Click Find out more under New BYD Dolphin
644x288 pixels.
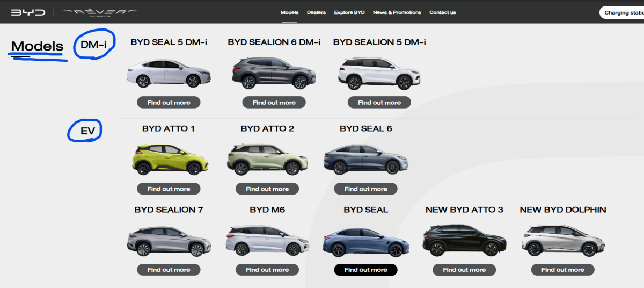(x=562, y=270)
